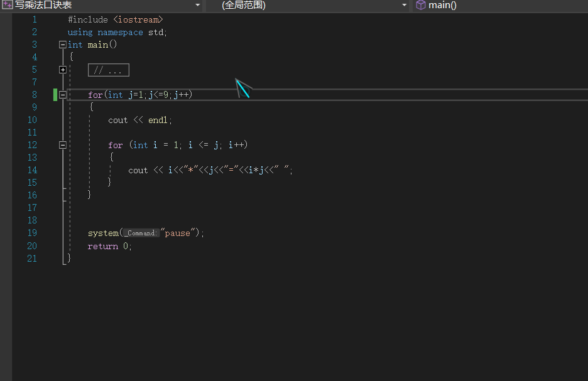Collapse the inner for loop on line 12

tap(63, 145)
